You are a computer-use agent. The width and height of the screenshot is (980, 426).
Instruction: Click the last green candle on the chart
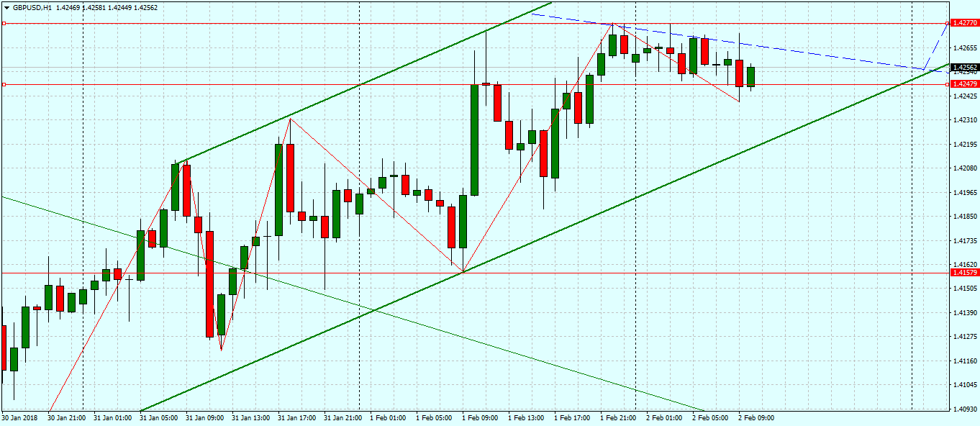(x=751, y=76)
